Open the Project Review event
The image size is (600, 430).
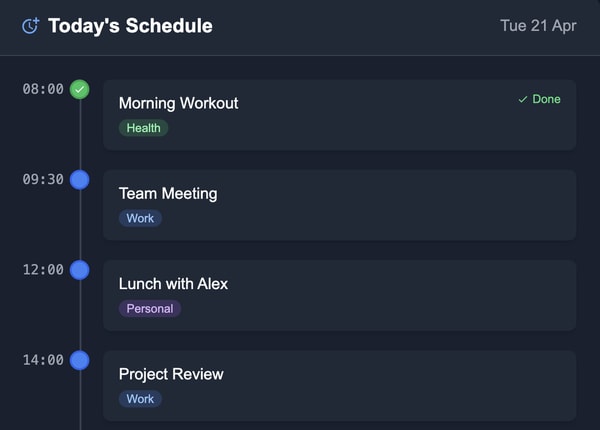click(x=171, y=373)
